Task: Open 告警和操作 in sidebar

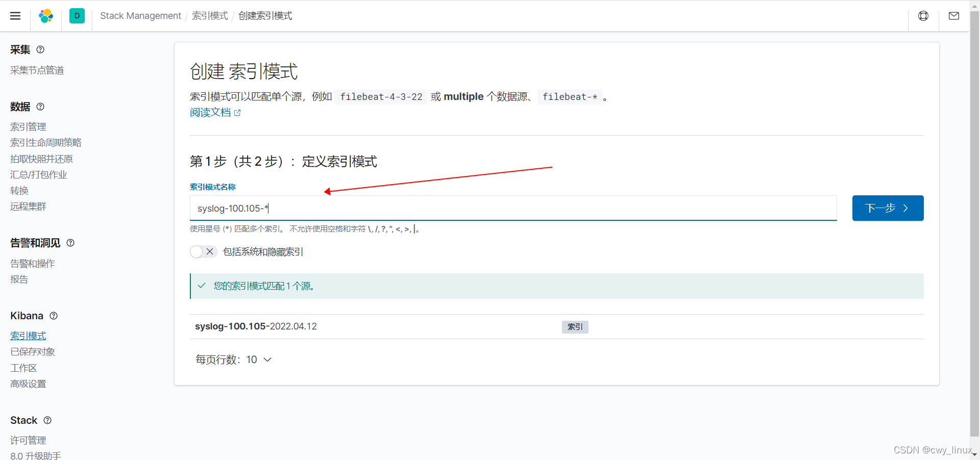Action: (33, 263)
